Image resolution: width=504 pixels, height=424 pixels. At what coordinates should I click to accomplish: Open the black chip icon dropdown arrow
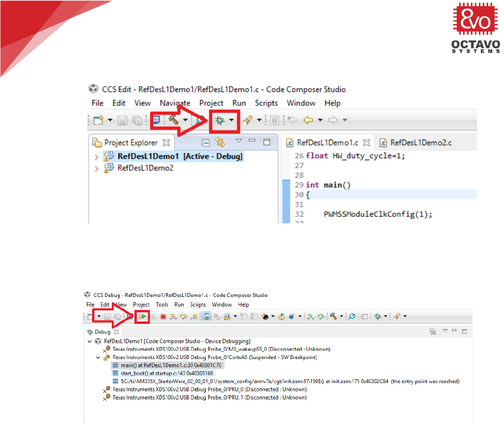coord(273,317)
